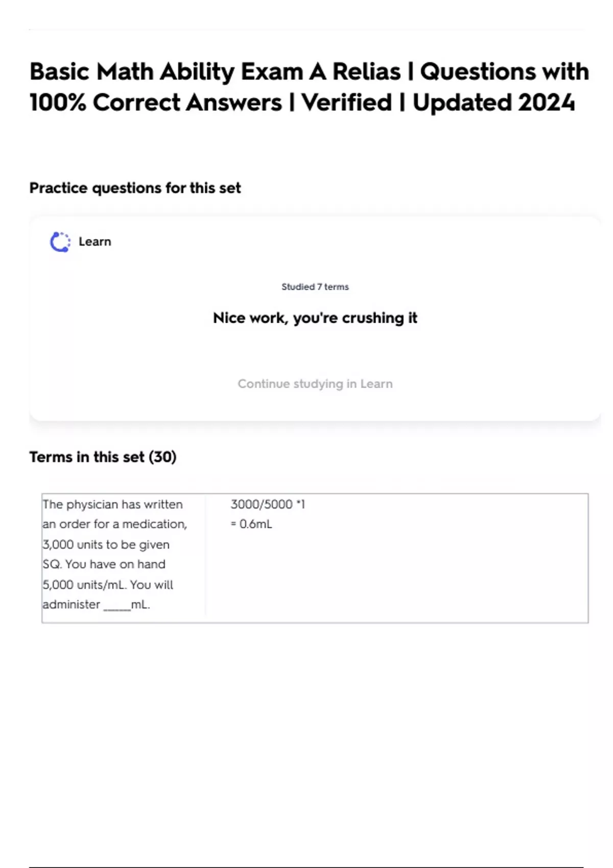Click the purple Learn circular icon
This screenshot has width=613, height=868.
60,242
